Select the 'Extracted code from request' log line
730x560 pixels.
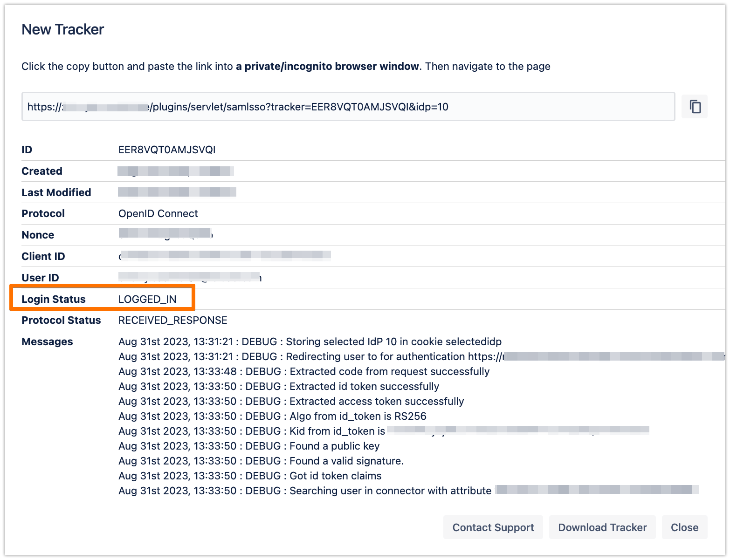[303, 371]
